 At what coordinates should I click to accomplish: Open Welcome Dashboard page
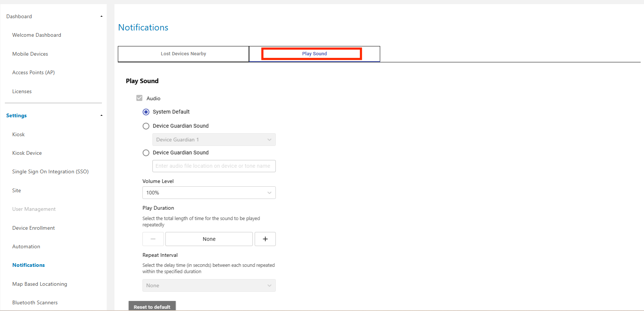click(37, 35)
